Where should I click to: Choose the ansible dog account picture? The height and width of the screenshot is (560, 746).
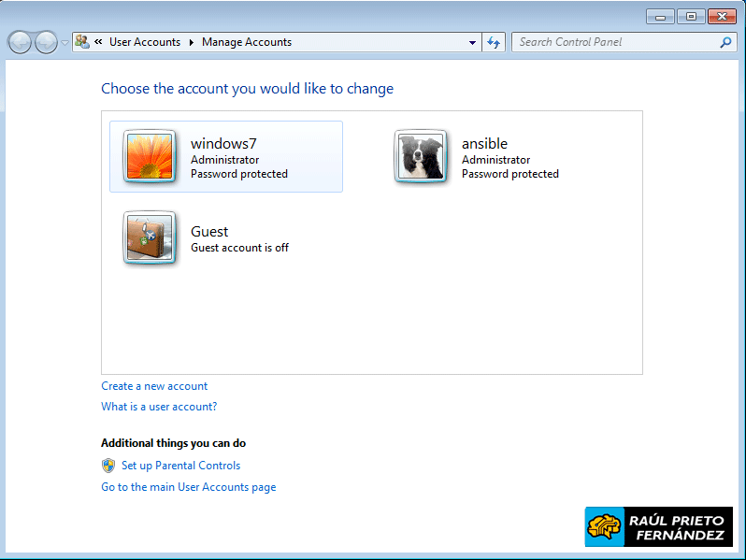click(421, 156)
